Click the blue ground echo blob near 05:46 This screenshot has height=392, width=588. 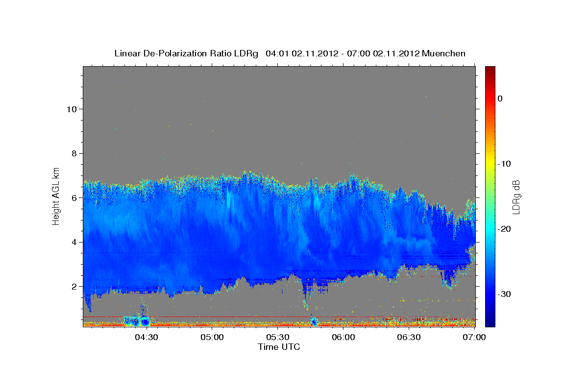(314, 321)
